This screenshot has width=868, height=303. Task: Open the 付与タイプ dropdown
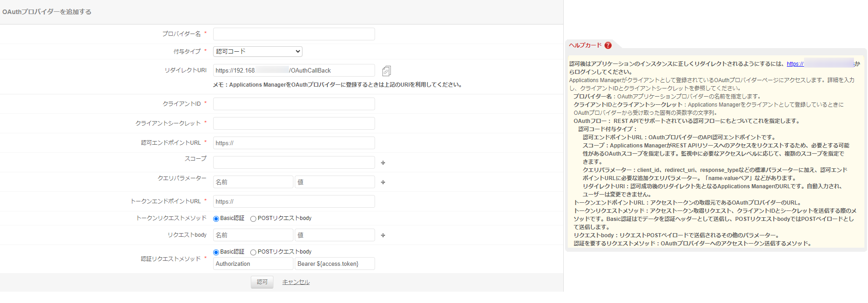click(x=258, y=52)
